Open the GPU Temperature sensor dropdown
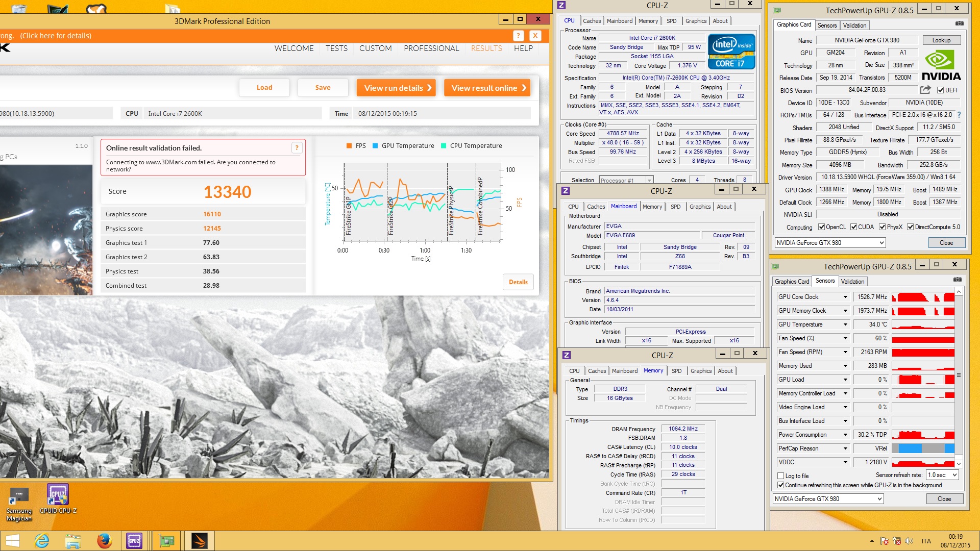The width and height of the screenshot is (980, 551). pos(845,324)
